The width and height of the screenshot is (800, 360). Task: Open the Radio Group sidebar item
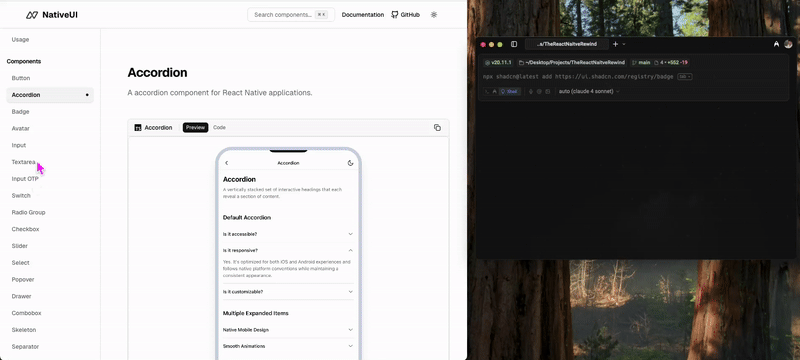click(x=29, y=212)
